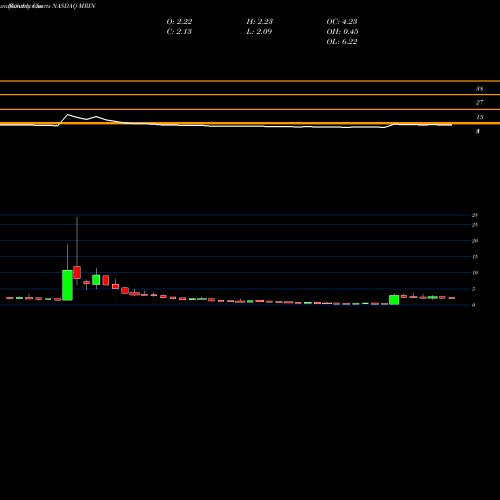Viewport: 500px width, 500px height.
Task: Click the 27 label on the indicator axis
Action: 479,103
